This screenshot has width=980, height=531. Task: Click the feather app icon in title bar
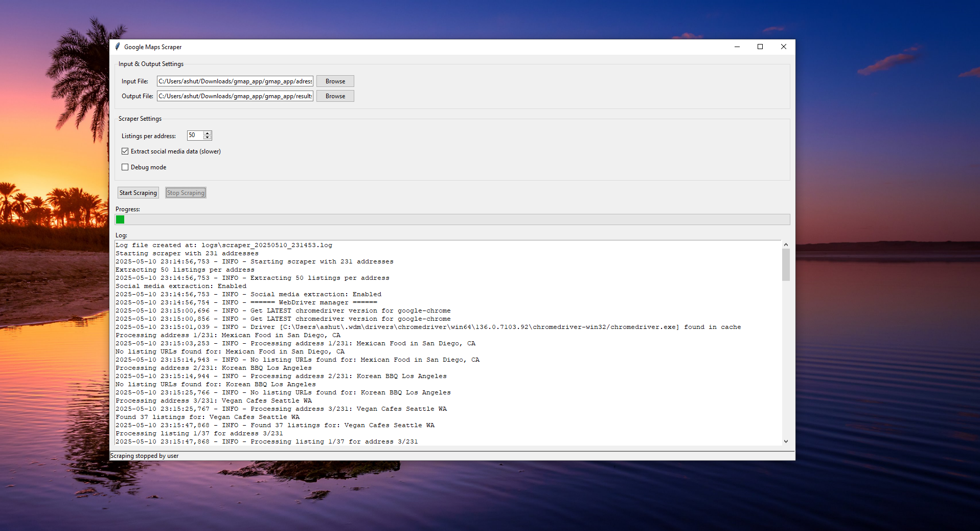tap(118, 47)
